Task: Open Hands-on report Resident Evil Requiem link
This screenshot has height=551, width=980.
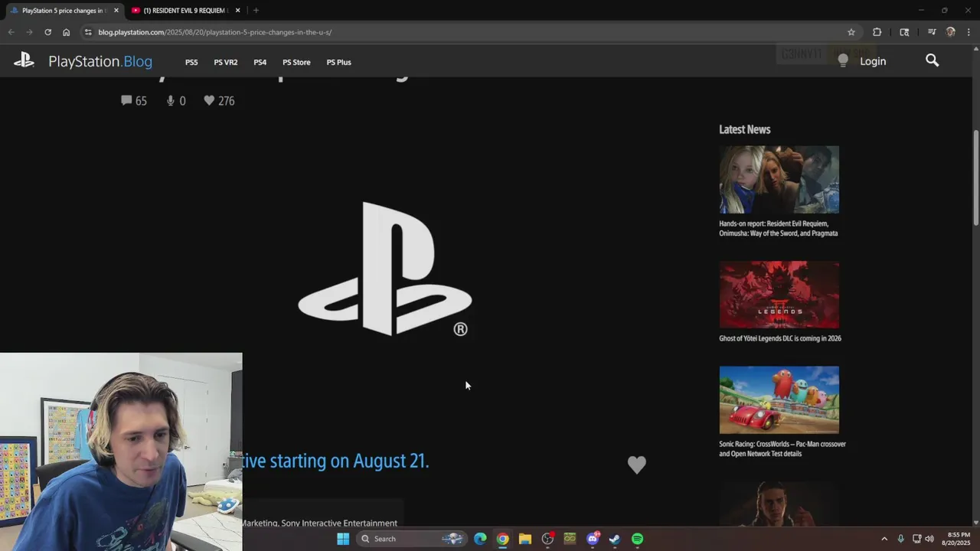Action: click(x=779, y=229)
